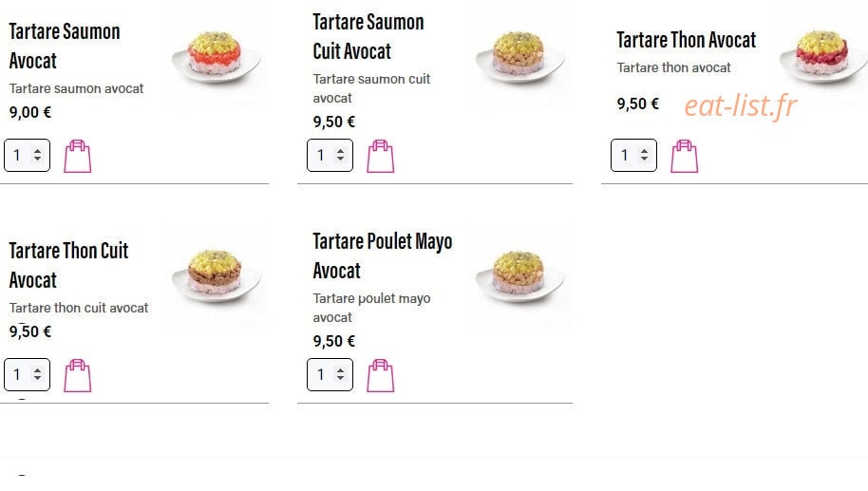View the Tartare Thon Cuit Avocat photo

[217, 275]
